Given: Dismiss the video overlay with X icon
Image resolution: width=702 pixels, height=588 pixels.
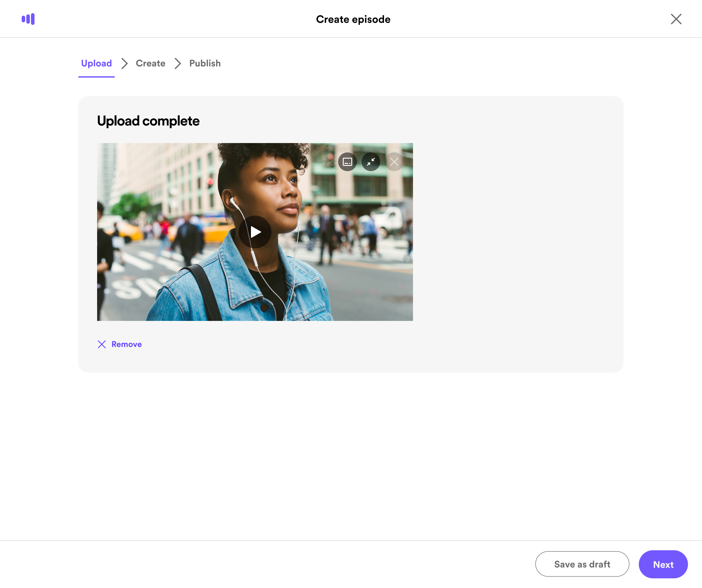Looking at the screenshot, I should point(394,162).
